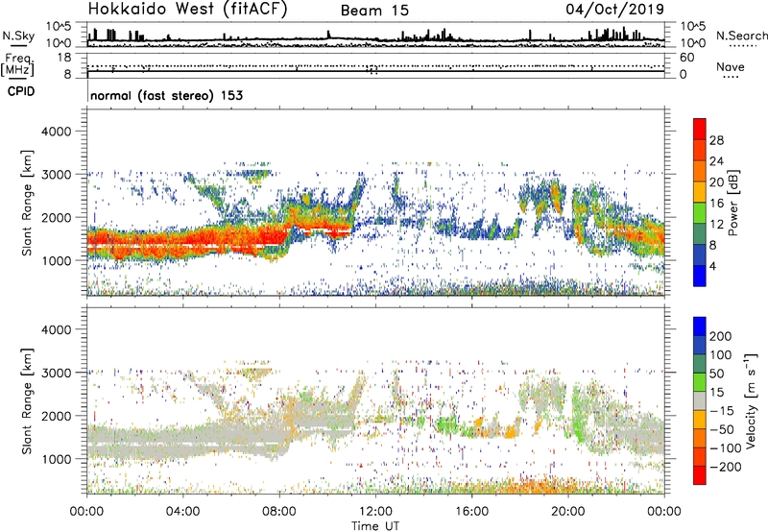Viewport: 768px width, 532px height.
Task: Click the '-200' velocity colorbar tick label
Action: coord(725,467)
